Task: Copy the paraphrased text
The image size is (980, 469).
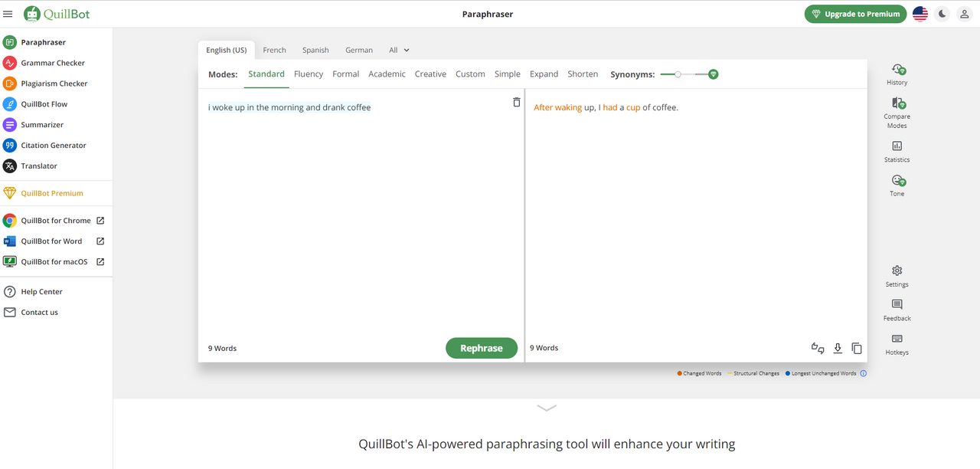Action: point(857,348)
